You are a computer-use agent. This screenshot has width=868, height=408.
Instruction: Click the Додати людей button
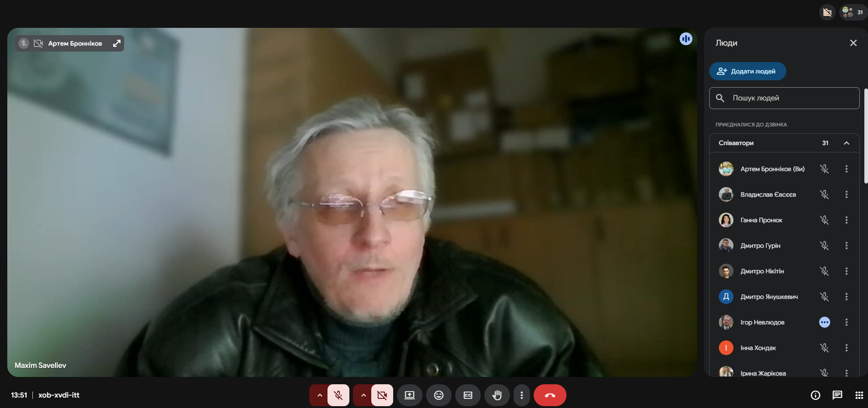pos(747,71)
